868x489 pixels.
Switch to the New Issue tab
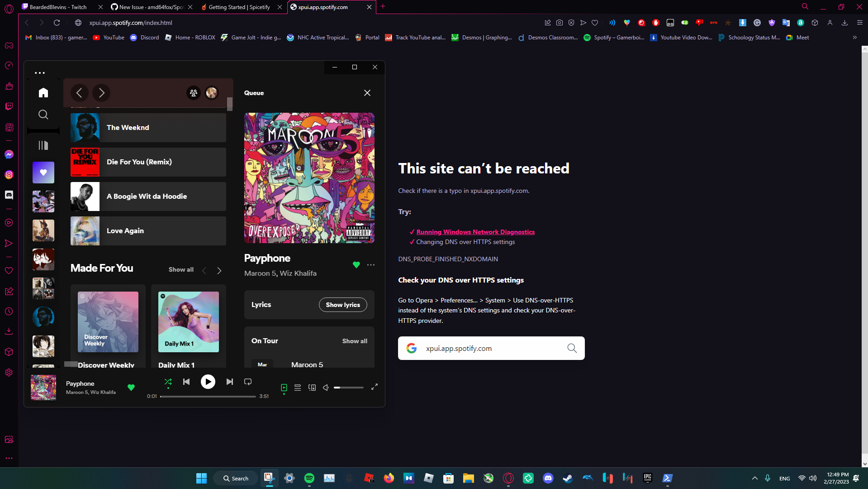[x=149, y=7]
